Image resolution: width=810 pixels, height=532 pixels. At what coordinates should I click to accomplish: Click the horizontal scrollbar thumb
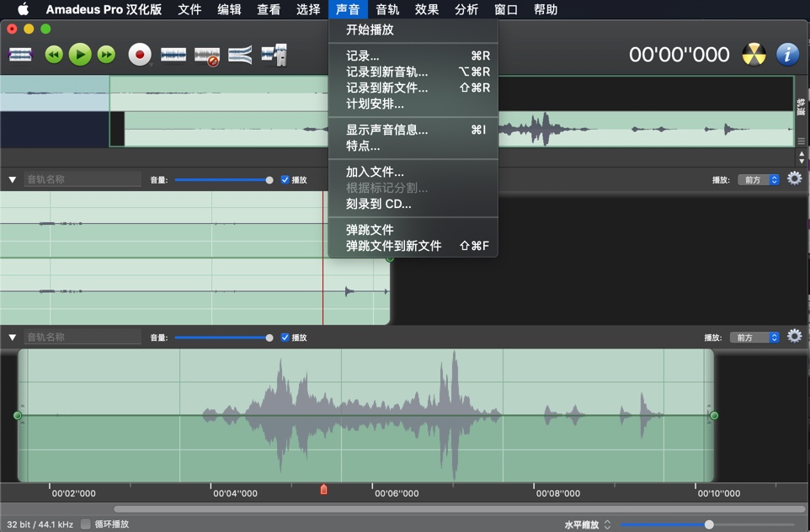click(x=460, y=509)
